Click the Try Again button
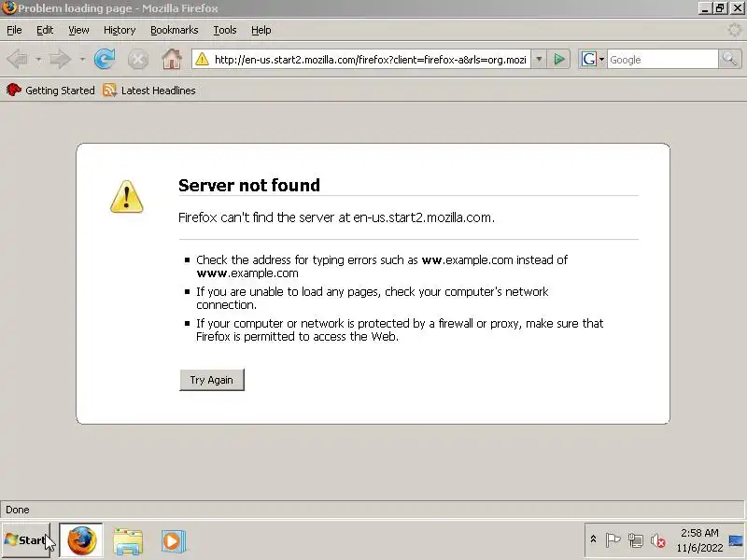The image size is (747, 560). (212, 380)
